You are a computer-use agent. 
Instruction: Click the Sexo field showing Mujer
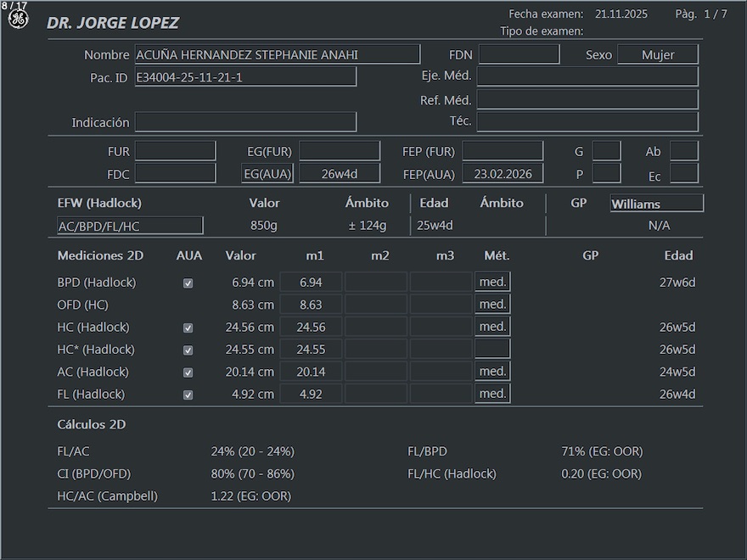(657, 54)
